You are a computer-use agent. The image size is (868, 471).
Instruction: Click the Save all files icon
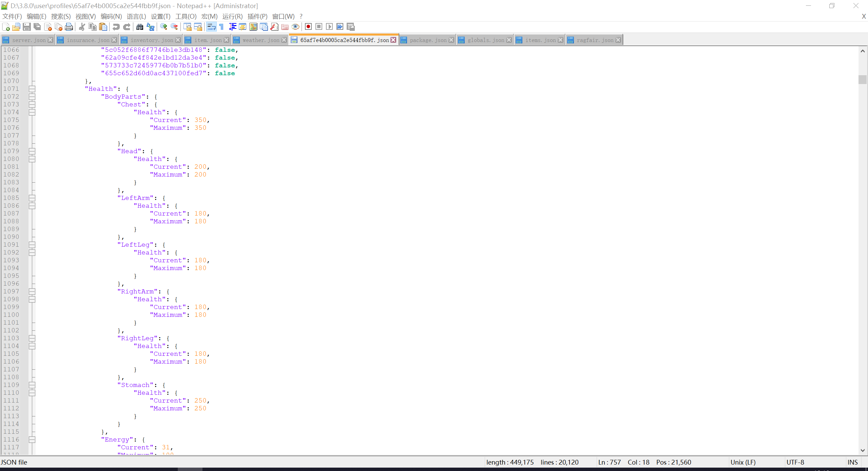[37, 27]
